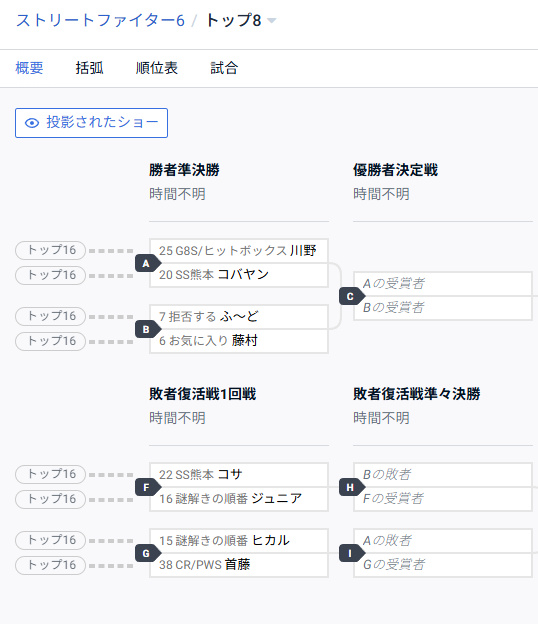Click トップ16 pill feeding ヒカル

[x=51, y=540]
